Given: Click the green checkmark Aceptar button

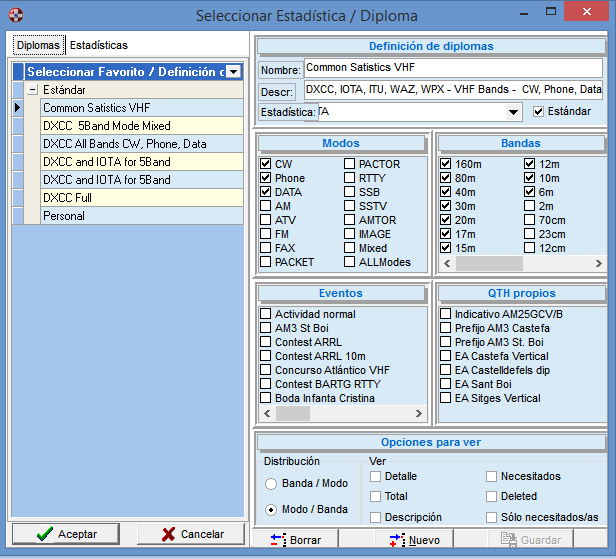Looking at the screenshot, I should point(68,534).
